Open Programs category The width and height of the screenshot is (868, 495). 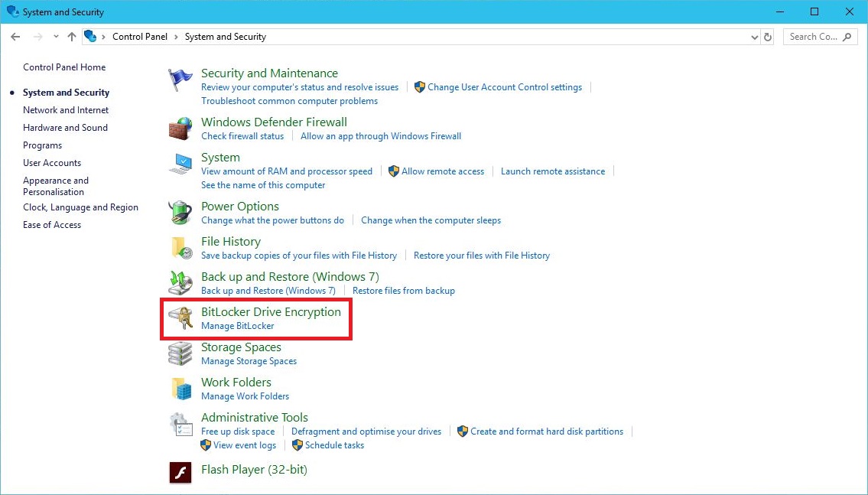point(43,145)
